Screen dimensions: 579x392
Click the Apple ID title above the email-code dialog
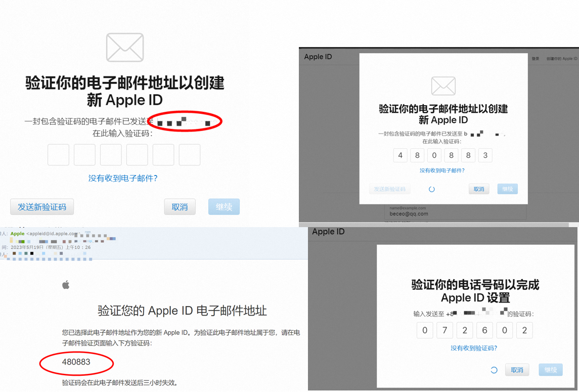(318, 57)
